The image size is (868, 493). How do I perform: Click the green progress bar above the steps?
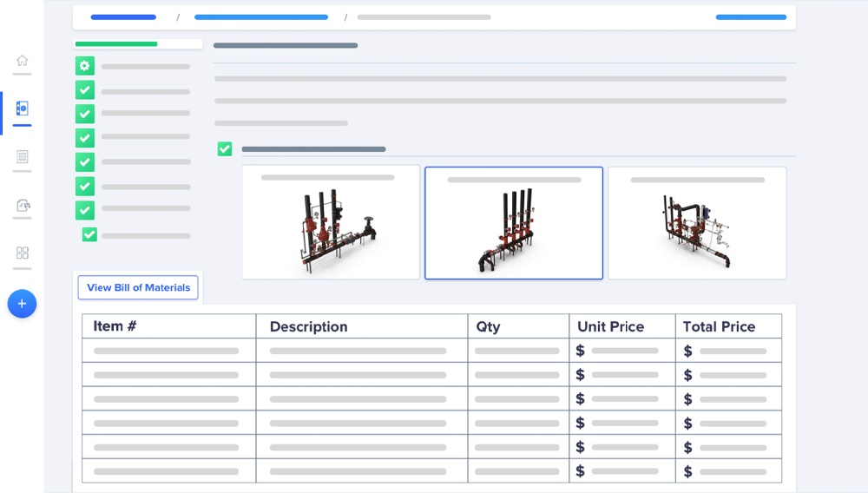(116, 43)
